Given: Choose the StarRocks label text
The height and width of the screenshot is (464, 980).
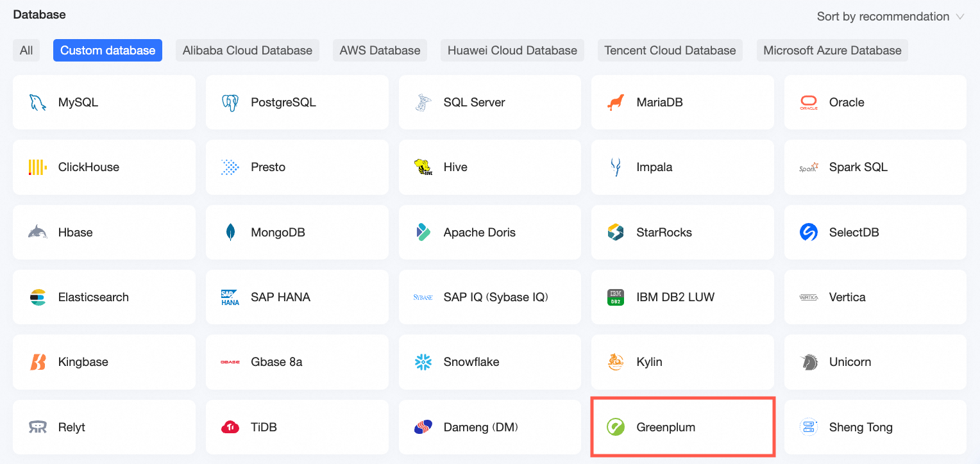Looking at the screenshot, I should 664,232.
